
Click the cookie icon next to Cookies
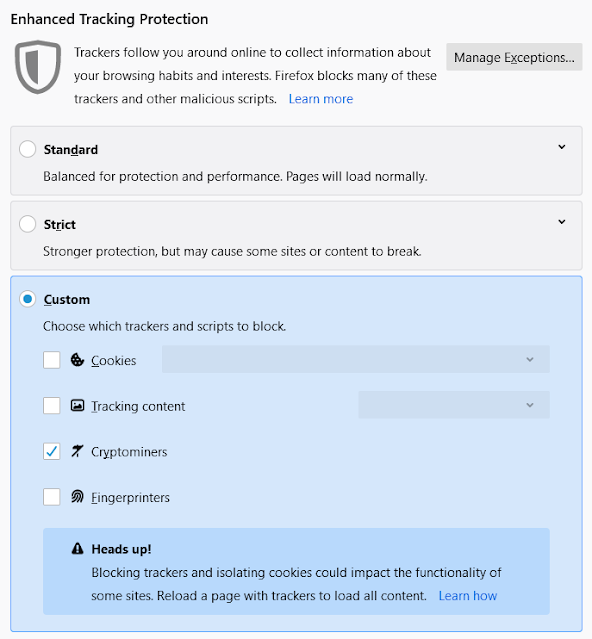pyautogui.click(x=77, y=360)
